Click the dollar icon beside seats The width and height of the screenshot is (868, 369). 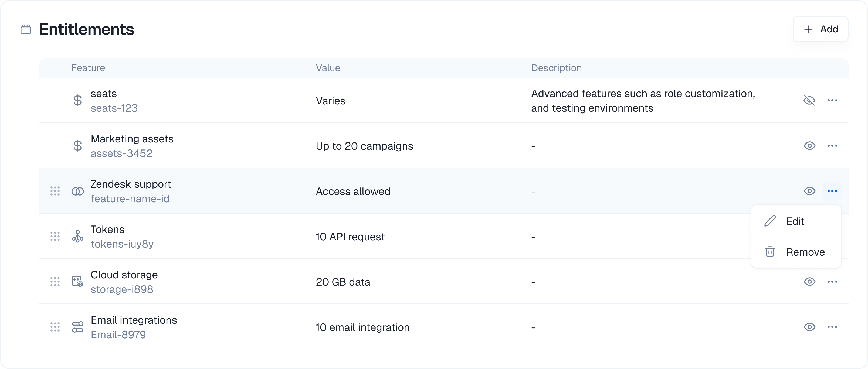(x=77, y=100)
